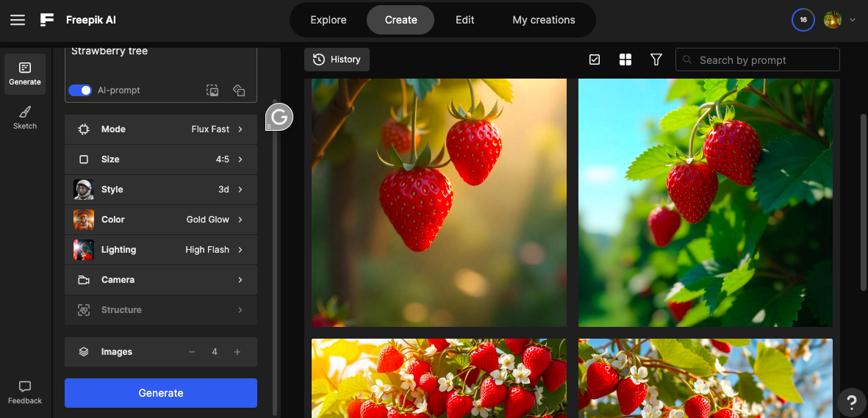This screenshot has height=418, width=868.
Task: Click the 4:5 size value
Action: tap(223, 159)
